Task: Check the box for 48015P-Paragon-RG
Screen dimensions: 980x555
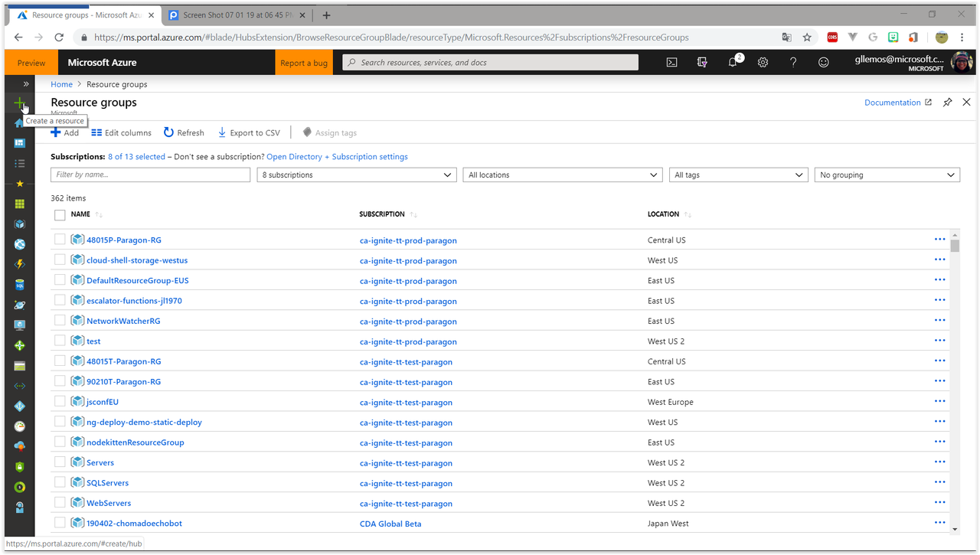Action: pyautogui.click(x=60, y=240)
